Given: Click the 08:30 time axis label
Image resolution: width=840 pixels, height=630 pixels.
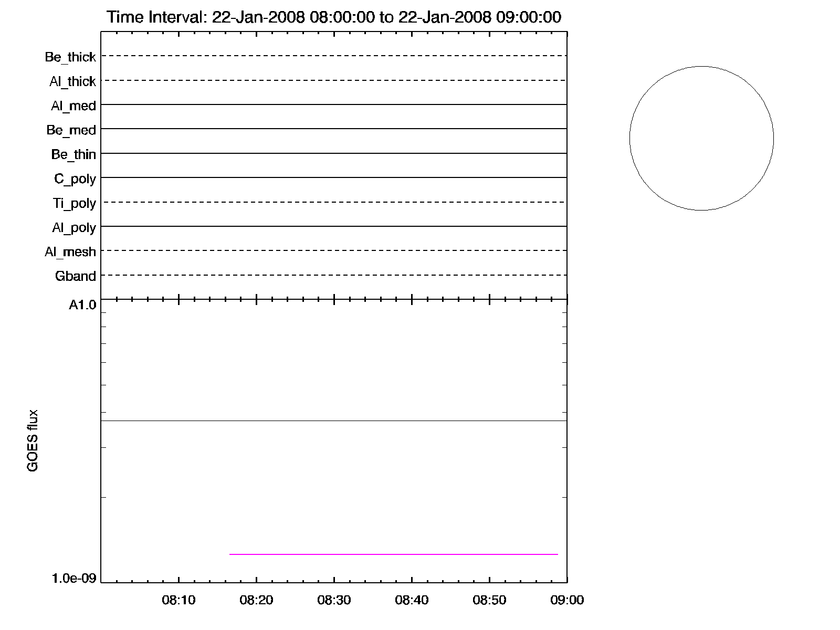Looking at the screenshot, I should tap(334, 600).
